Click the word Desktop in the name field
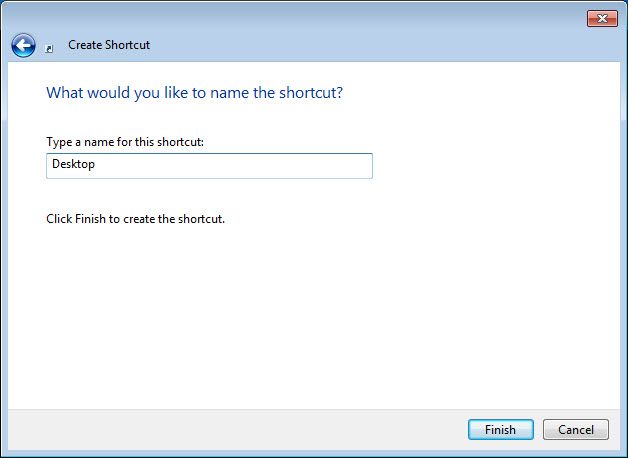 click(73, 165)
